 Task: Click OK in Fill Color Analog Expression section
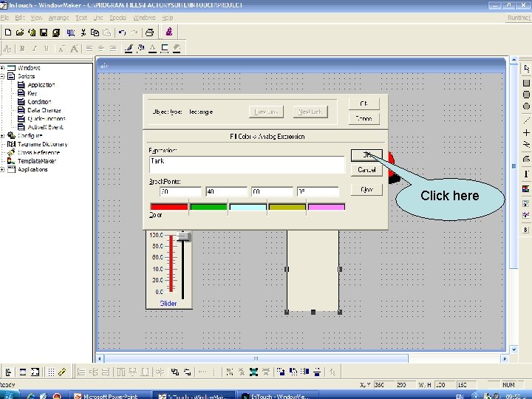[x=366, y=155]
